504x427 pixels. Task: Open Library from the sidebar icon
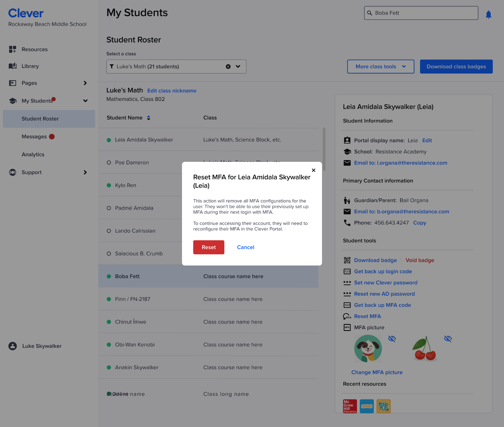click(x=12, y=66)
